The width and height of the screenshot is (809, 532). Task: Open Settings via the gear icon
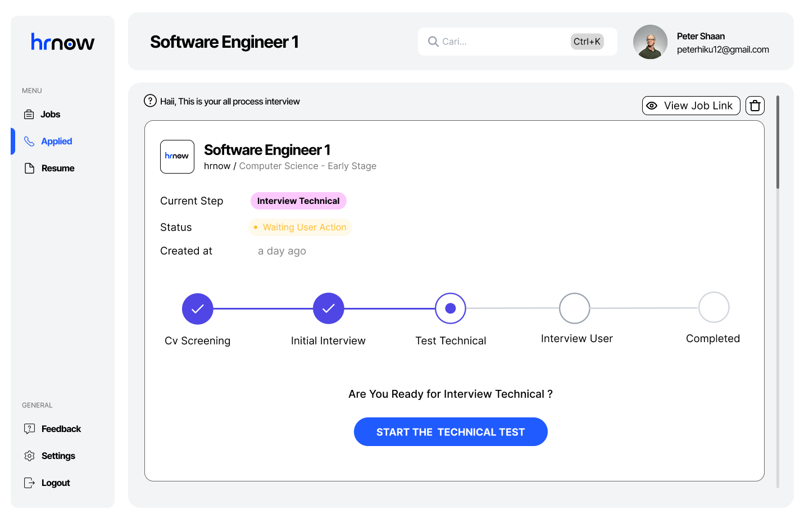29,456
